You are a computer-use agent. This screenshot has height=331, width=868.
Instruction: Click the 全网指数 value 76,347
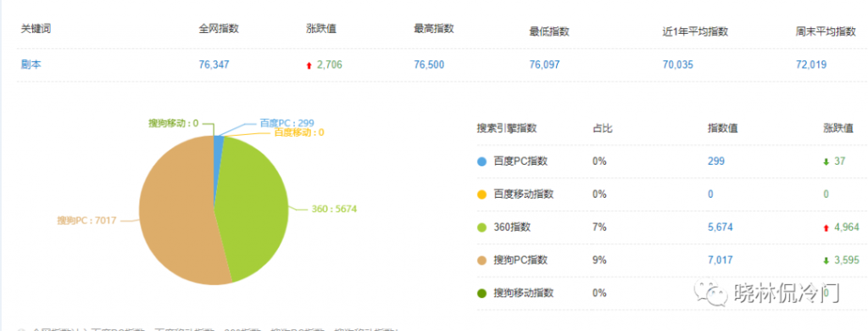click(x=214, y=65)
